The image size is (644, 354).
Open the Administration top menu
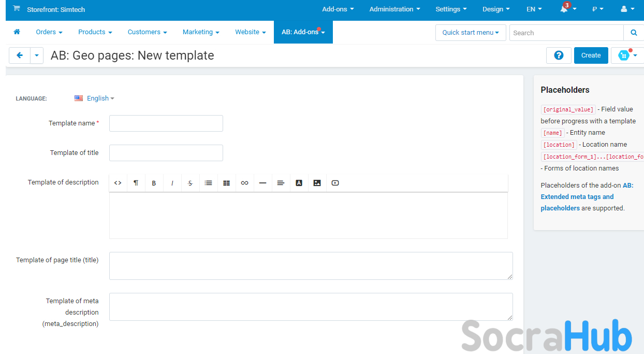(x=394, y=9)
